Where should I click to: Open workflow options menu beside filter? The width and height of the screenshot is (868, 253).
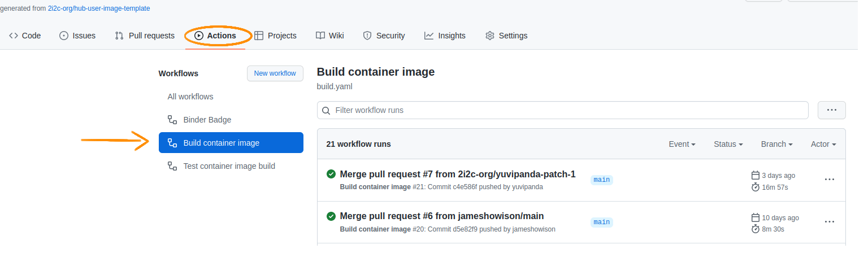click(x=831, y=110)
